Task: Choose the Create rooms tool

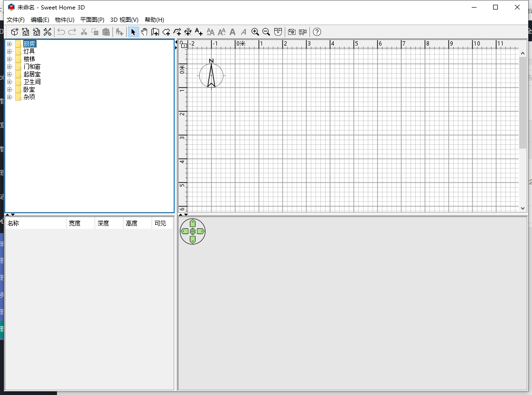Action: click(x=166, y=32)
